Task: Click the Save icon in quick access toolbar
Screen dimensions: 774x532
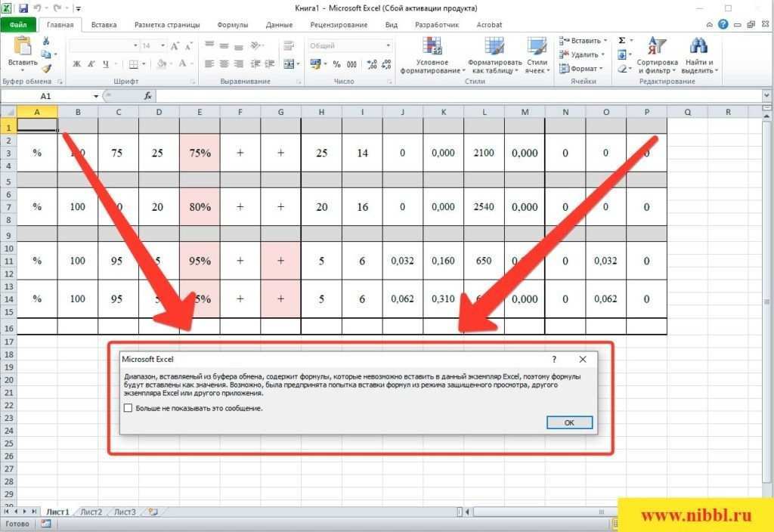Action: (x=23, y=8)
